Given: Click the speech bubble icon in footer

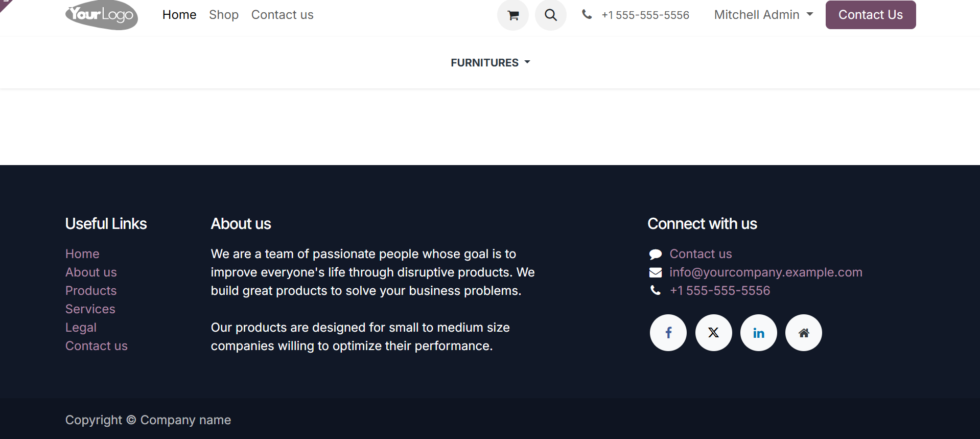Looking at the screenshot, I should tap(656, 254).
